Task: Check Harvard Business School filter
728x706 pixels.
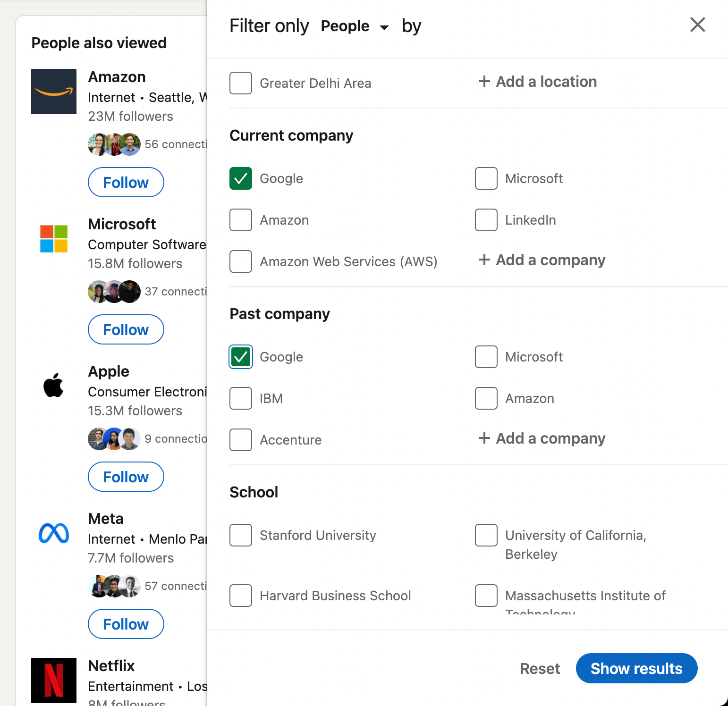Action: pyautogui.click(x=241, y=596)
